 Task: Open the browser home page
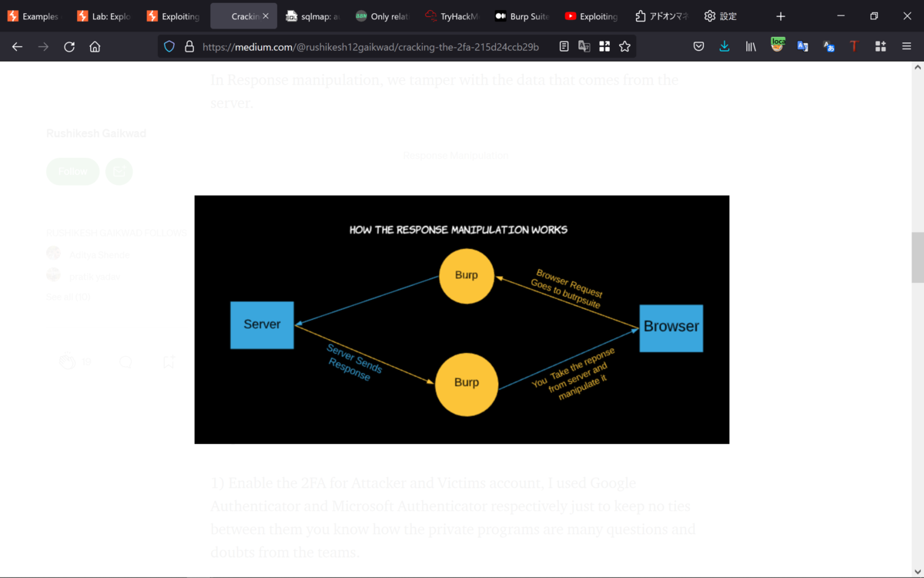click(x=95, y=46)
